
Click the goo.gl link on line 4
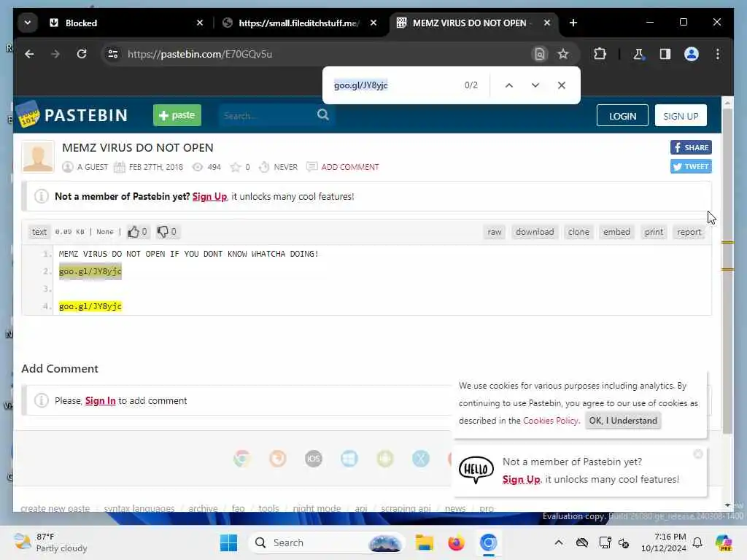click(90, 306)
